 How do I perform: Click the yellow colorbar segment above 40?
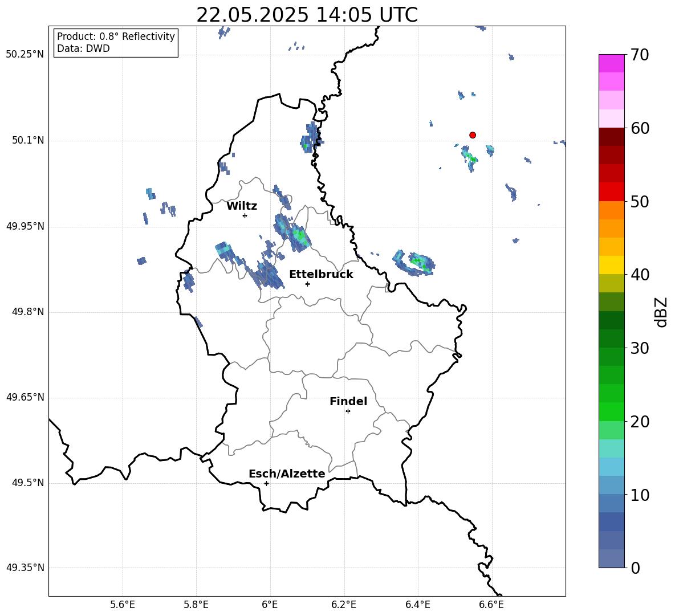pyautogui.click(x=611, y=266)
